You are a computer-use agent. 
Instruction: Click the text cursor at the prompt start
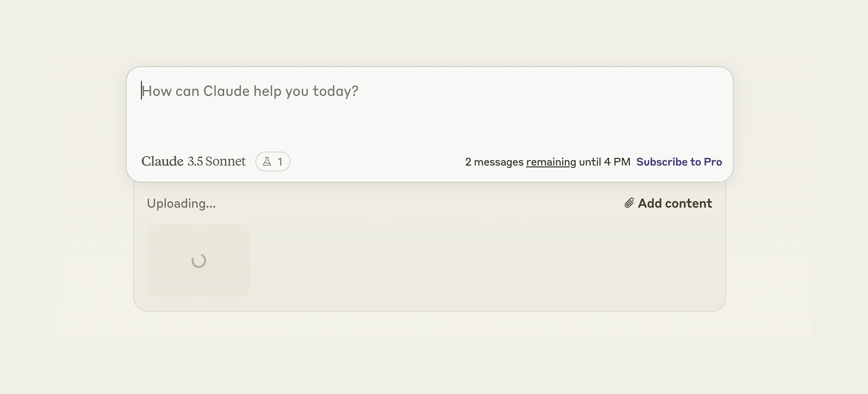142,90
